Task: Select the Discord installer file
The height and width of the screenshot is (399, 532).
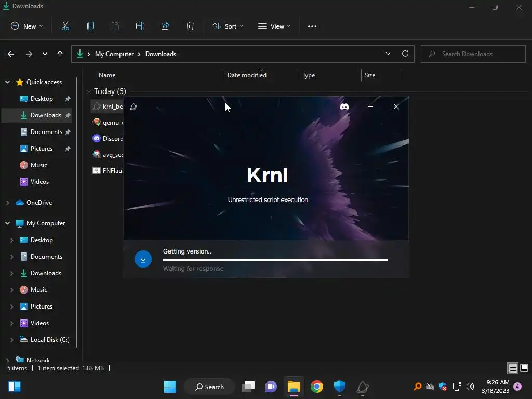Action: coord(108,138)
